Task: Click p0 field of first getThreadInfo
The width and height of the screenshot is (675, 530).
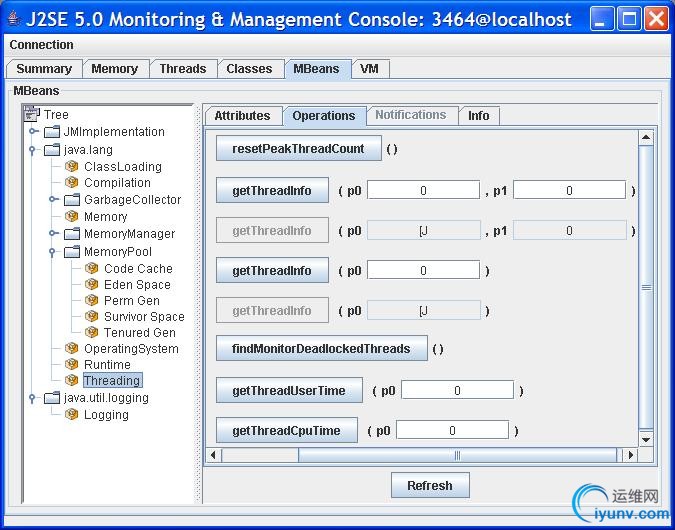Action: 423,190
